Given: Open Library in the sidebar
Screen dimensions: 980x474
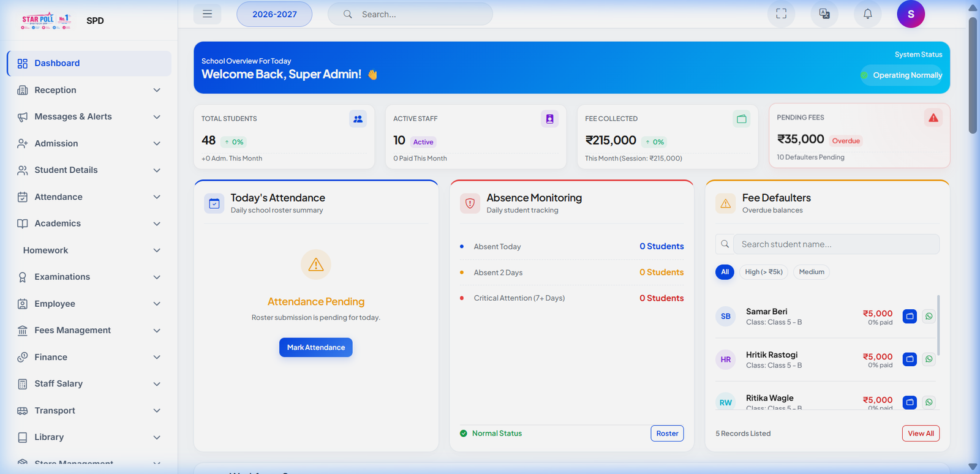Looking at the screenshot, I should click(89, 437).
